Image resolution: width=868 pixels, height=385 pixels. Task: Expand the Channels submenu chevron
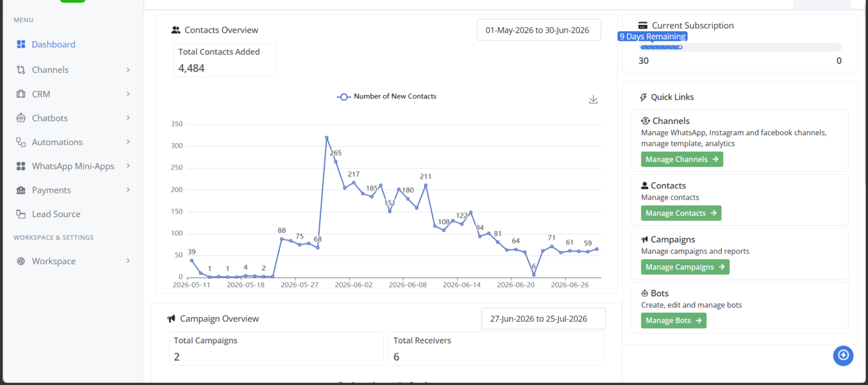(128, 70)
